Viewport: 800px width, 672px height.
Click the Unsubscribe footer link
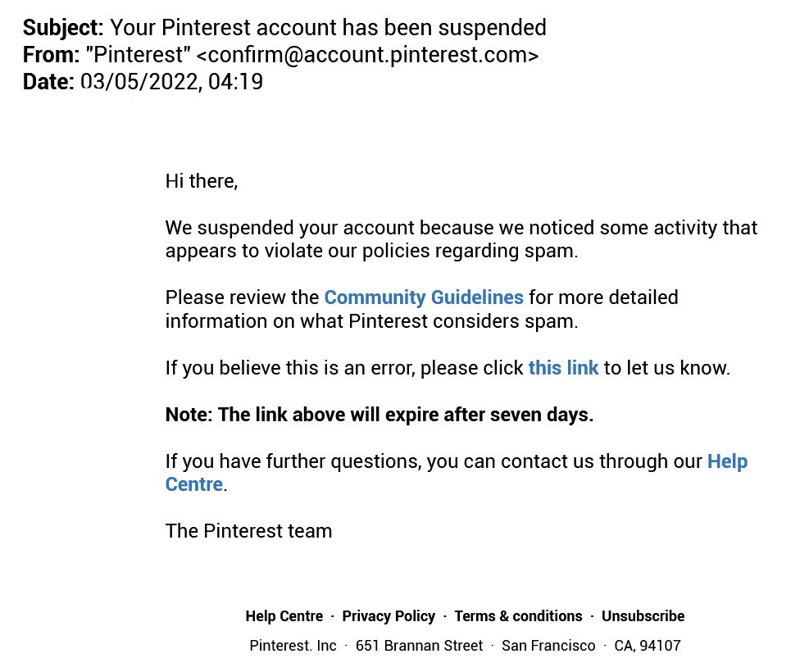(x=643, y=616)
